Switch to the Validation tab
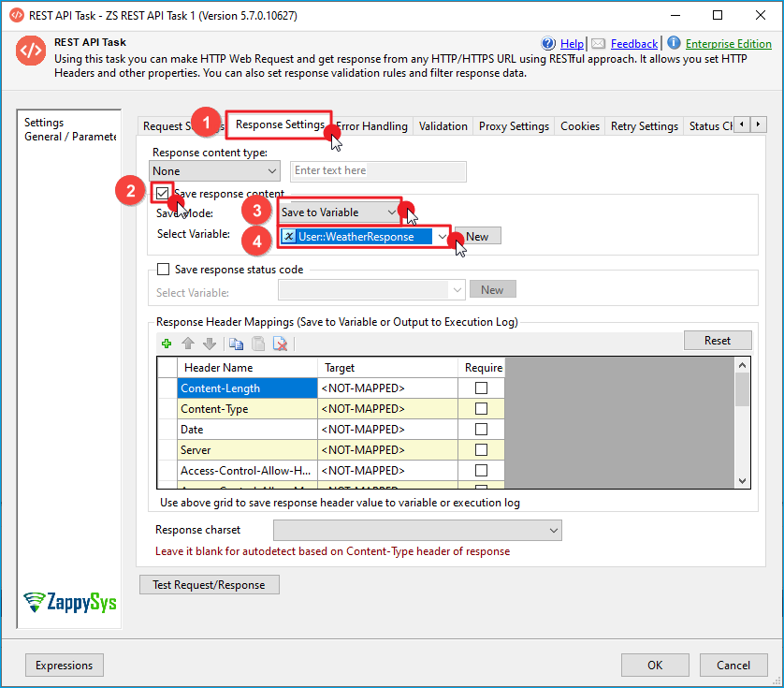The height and width of the screenshot is (688, 784). (443, 126)
